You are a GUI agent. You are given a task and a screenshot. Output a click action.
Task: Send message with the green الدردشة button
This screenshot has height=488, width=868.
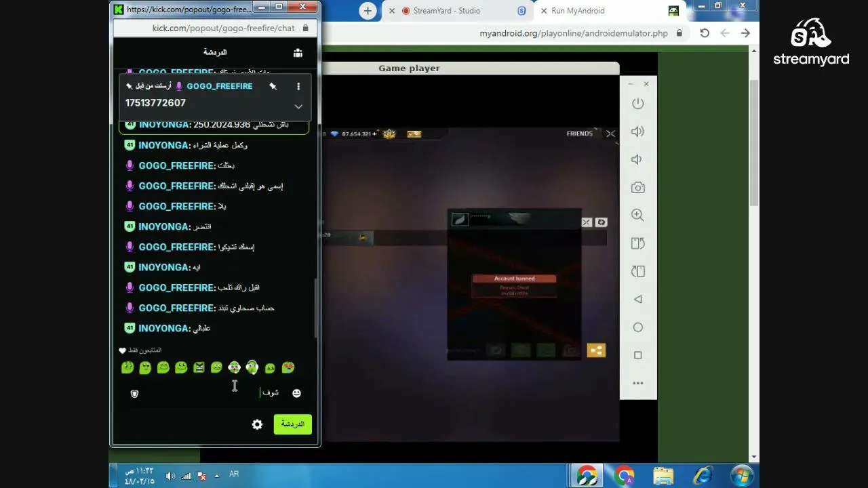pos(293,424)
